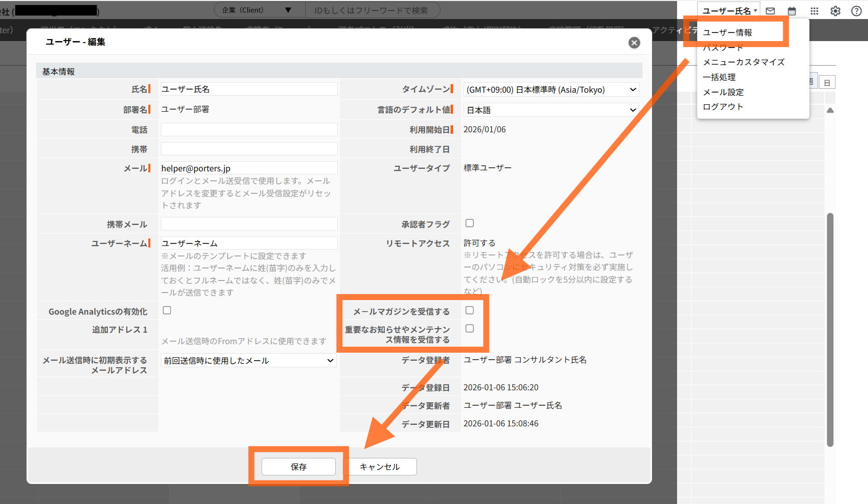Close the ユーザー編集 dialog

pyautogui.click(x=634, y=43)
